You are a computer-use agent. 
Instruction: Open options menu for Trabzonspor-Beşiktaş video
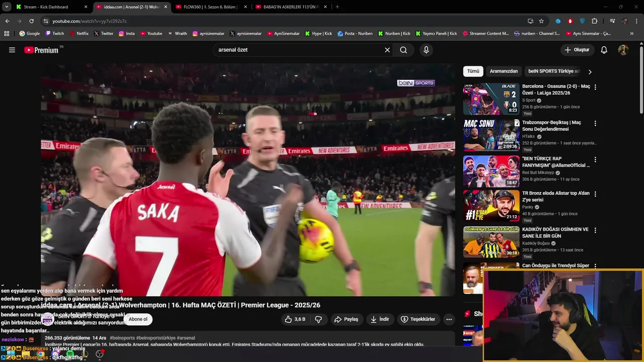point(595,123)
